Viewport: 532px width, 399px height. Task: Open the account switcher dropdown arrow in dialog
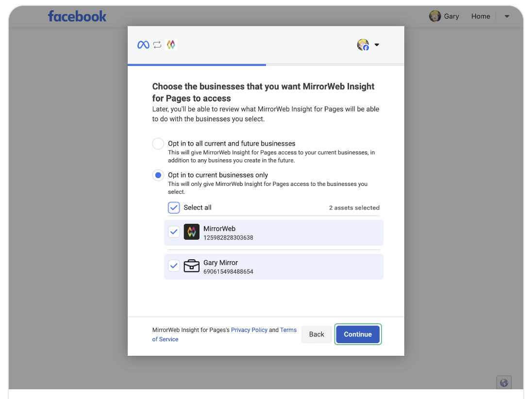tap(377, 45)
